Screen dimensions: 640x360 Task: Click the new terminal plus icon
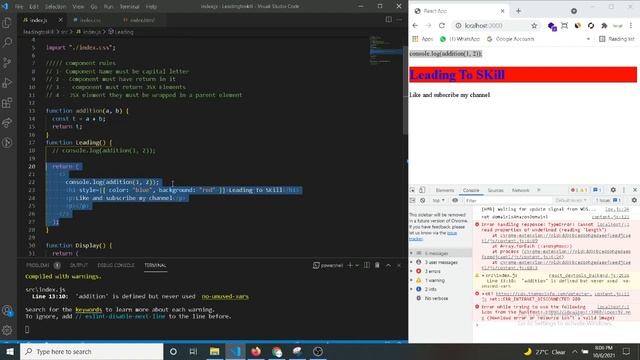coord(350,265)
